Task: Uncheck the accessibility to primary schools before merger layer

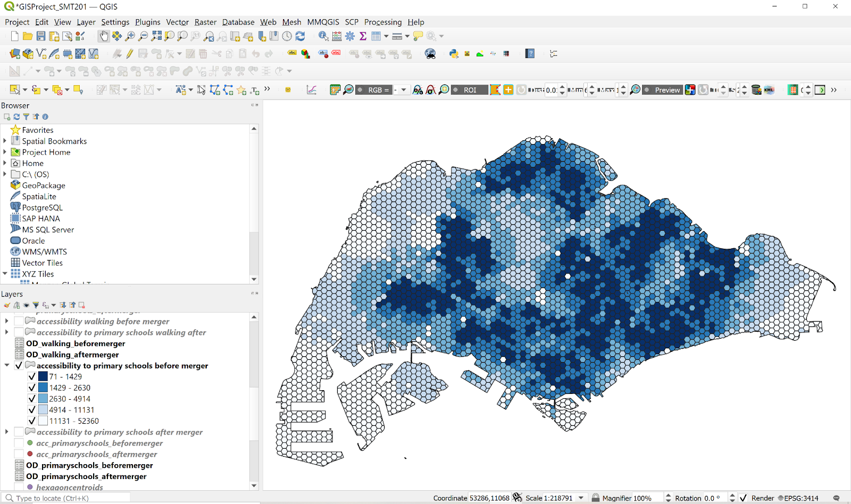Action: point(19,366)
